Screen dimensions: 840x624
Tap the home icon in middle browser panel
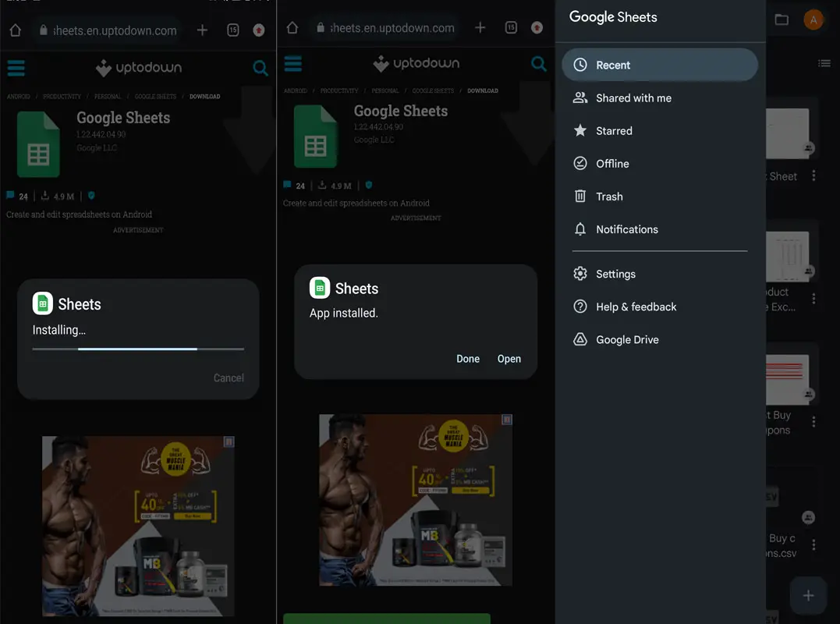pyautogui.click(x=292, y=28)
